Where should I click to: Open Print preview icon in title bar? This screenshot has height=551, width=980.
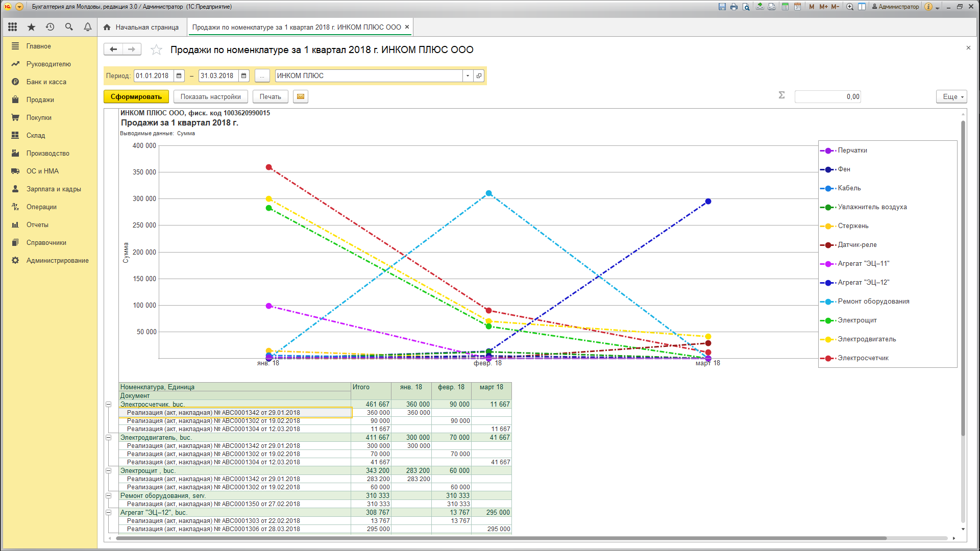click(746, 7)
